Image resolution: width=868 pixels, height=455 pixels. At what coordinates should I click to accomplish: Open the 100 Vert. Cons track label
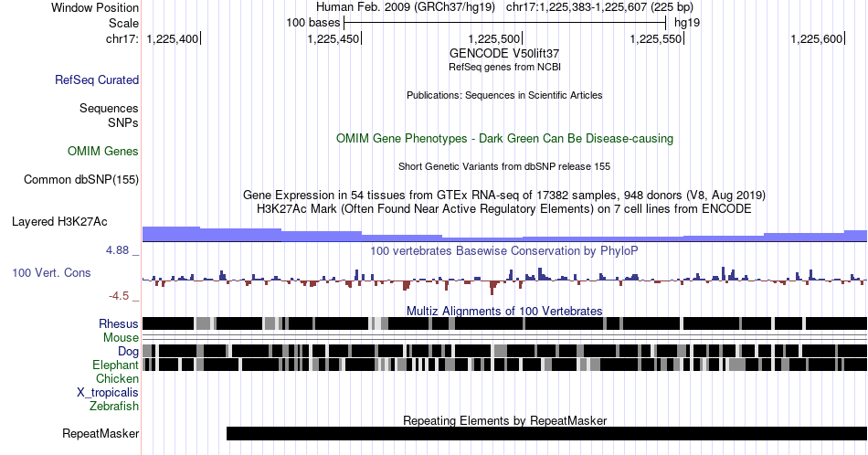coord(51,272)
